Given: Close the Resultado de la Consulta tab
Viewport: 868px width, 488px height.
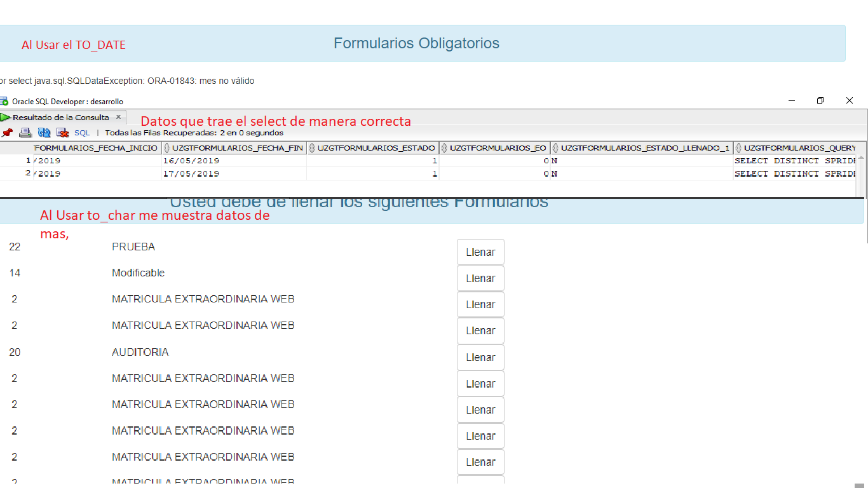Looking at the screenshot, I should coord(118,117).
